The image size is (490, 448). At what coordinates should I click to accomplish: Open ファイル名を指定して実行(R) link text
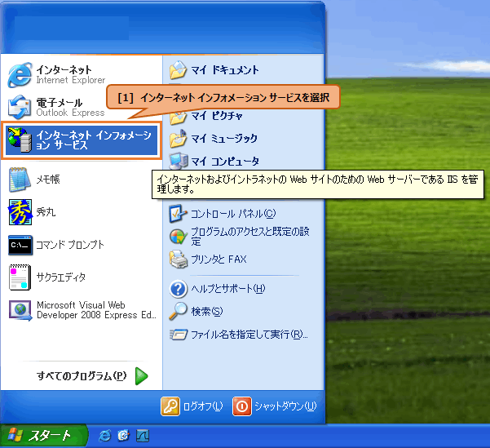[x=249, y=335]
